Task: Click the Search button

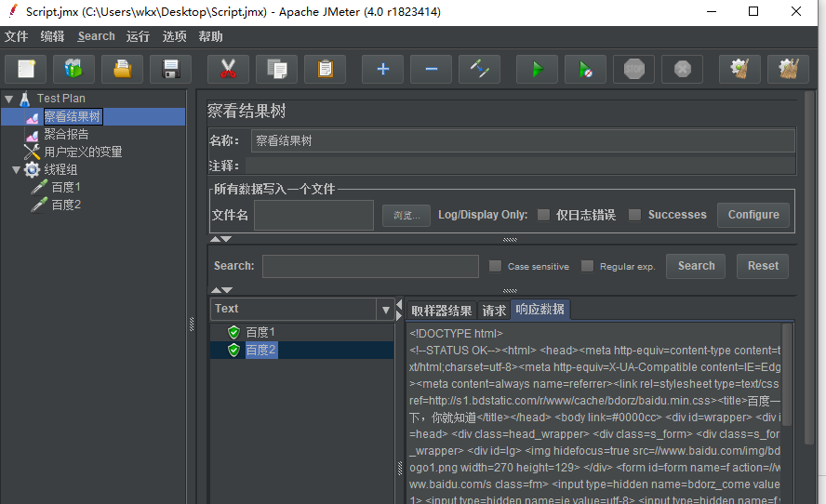Action: [696, 266]
